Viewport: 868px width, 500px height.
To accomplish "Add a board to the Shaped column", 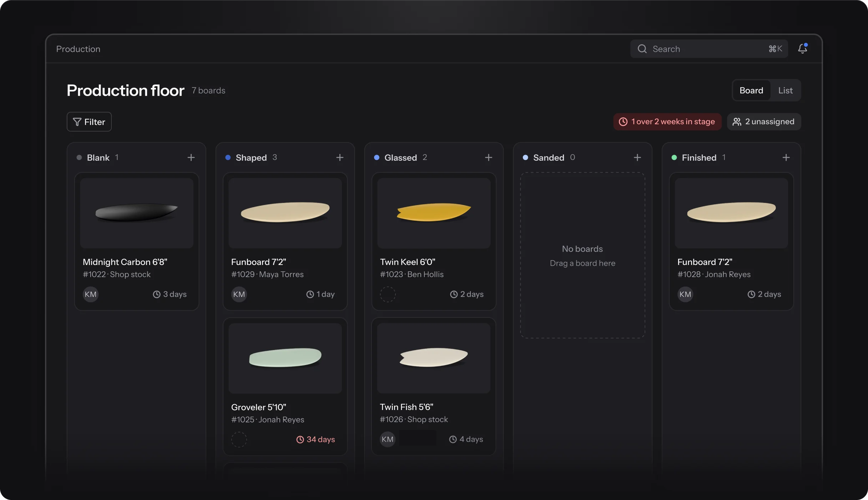I will click(340, 157).
